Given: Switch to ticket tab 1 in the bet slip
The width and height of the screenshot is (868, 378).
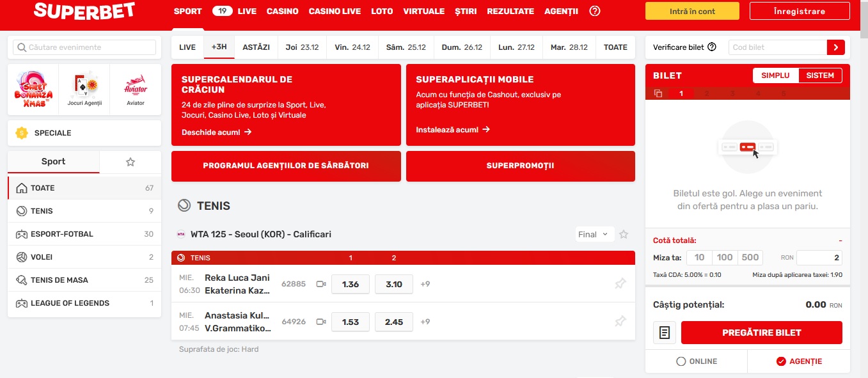Looking at the screenshot, I should point(681,93).
